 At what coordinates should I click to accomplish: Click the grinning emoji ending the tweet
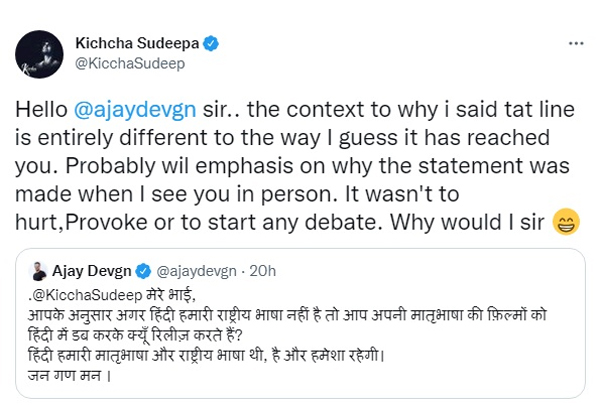[568, 225]
